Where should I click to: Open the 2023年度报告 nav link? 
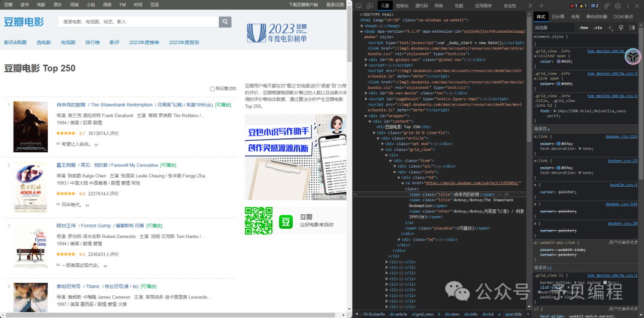tap(184, 42)
